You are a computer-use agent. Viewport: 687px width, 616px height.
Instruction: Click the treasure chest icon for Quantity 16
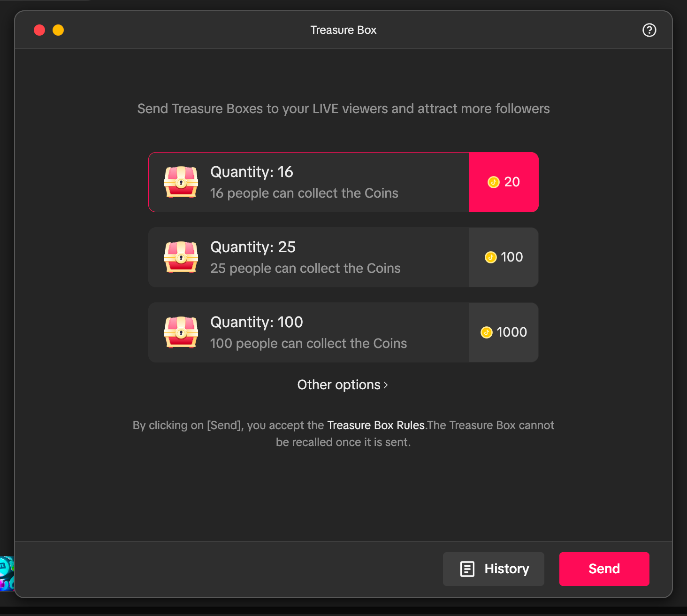tap(181, 182)
